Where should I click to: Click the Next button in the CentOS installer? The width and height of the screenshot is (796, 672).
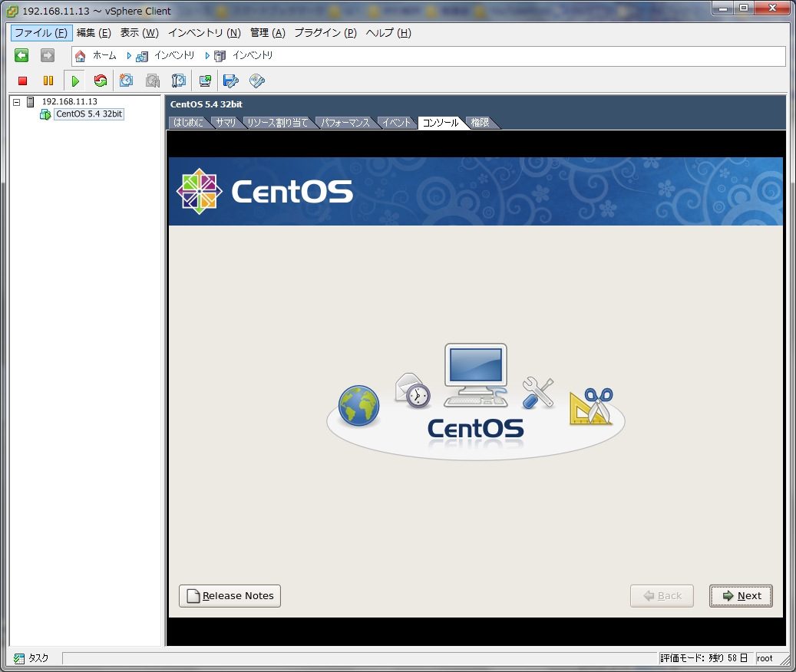(x=741, y=596)
